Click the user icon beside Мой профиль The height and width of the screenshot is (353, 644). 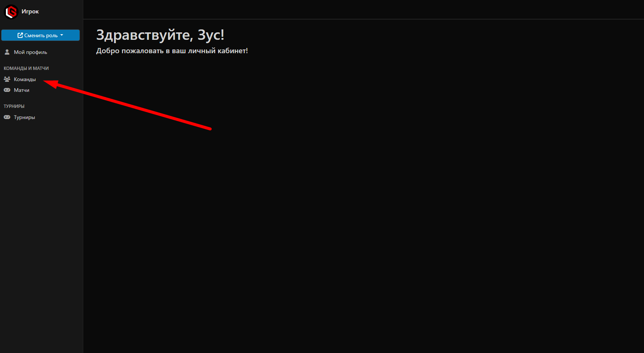[x=7, y=52]
